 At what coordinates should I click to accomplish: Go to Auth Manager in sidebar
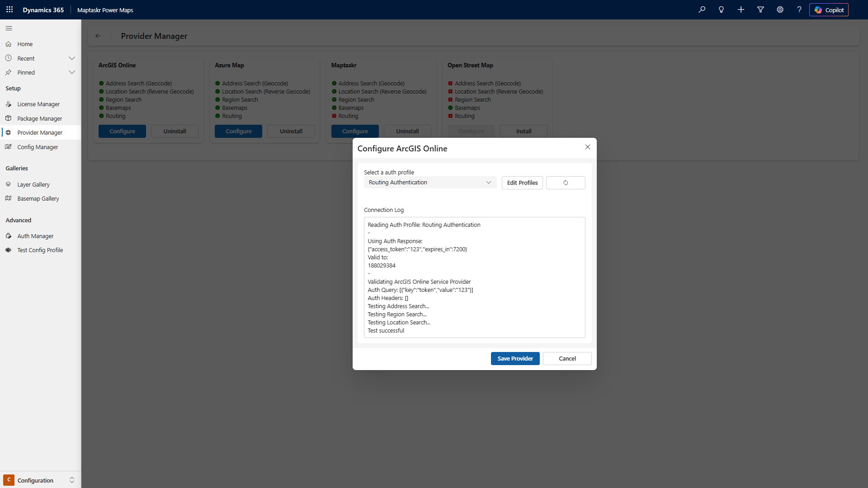tap(35, 236)
